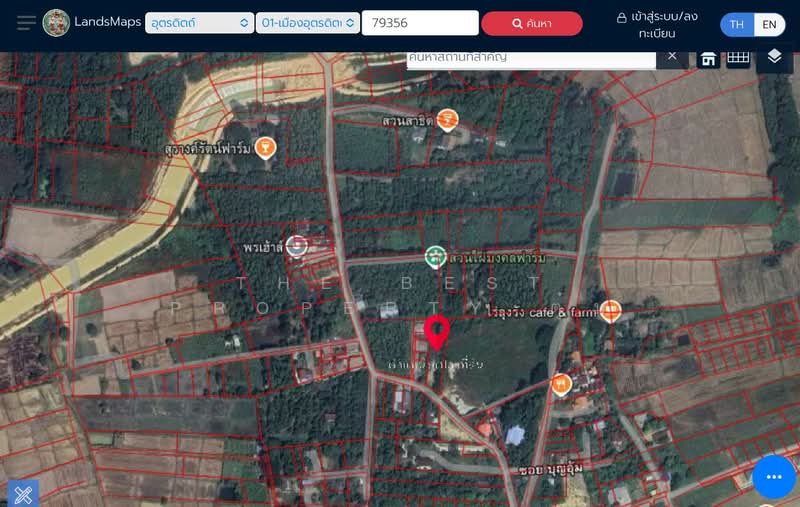Open the login/register link
Screen dimensions: 800x507
pyautogui.click(x=657, y=25)
